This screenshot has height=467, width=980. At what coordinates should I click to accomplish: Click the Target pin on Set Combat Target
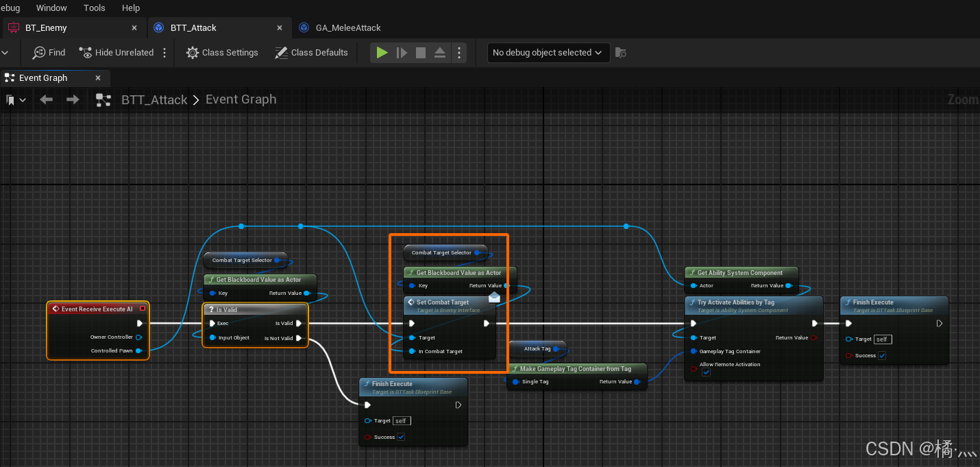click(x=412, y=338)
